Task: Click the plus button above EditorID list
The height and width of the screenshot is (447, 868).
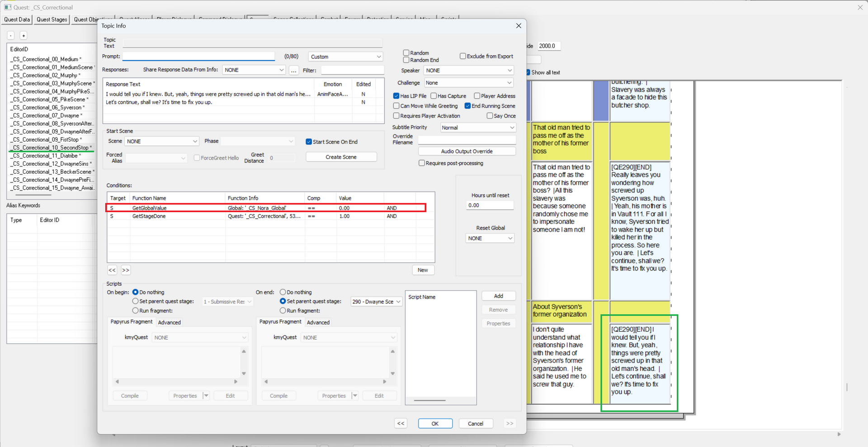Action: click(24, 36)
